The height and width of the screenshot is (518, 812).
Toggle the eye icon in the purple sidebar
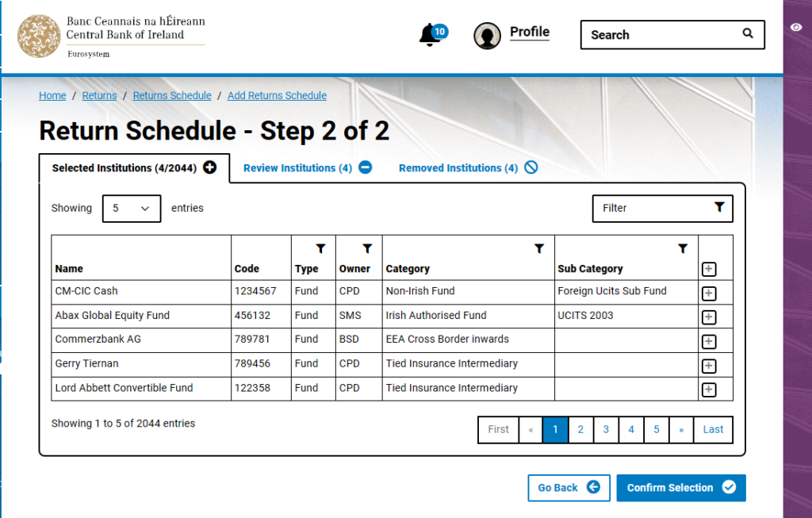coord(796,27)
